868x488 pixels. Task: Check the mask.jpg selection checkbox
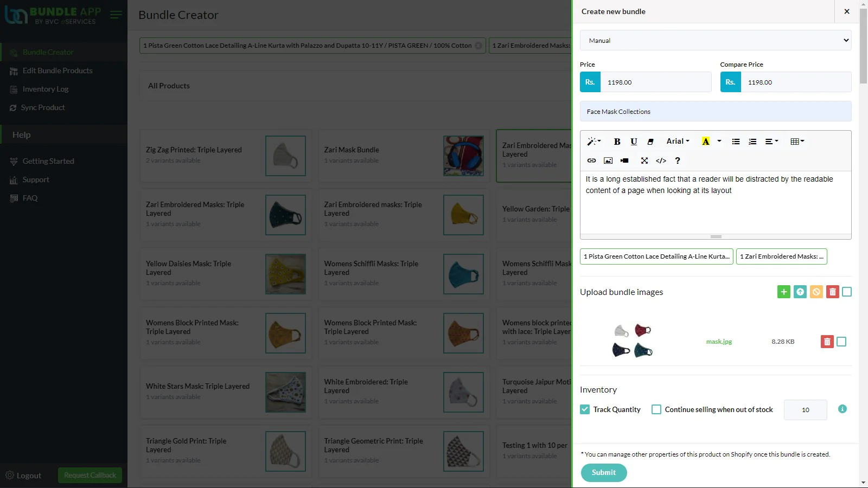(841, 342)
